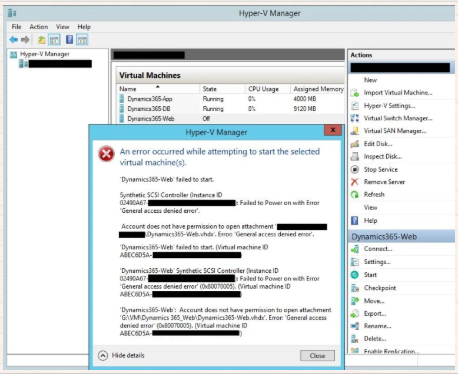The image size is (458, 374).
Task: Collapse error details with Hide details chevron
Action: (x=103, y=356)
